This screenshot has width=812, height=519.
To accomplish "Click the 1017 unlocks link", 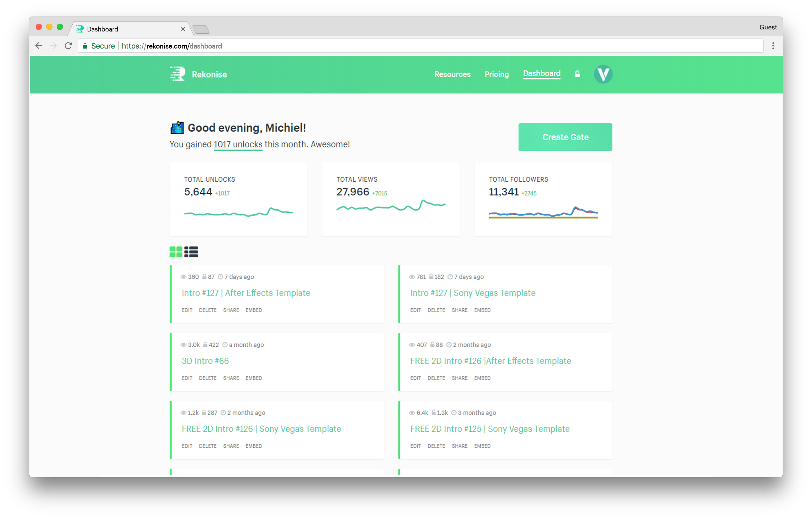I will click(238, 144).
